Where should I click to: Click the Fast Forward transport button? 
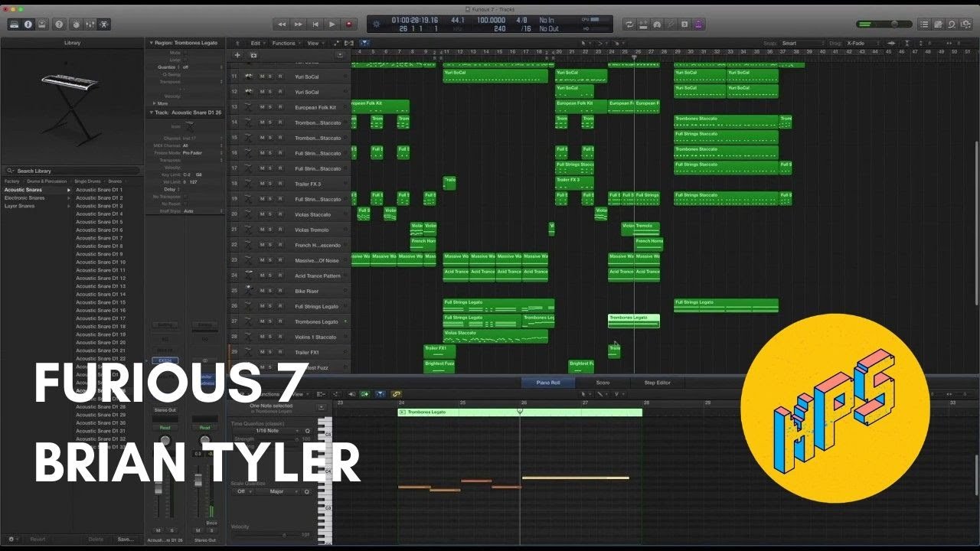coord(299,24)
